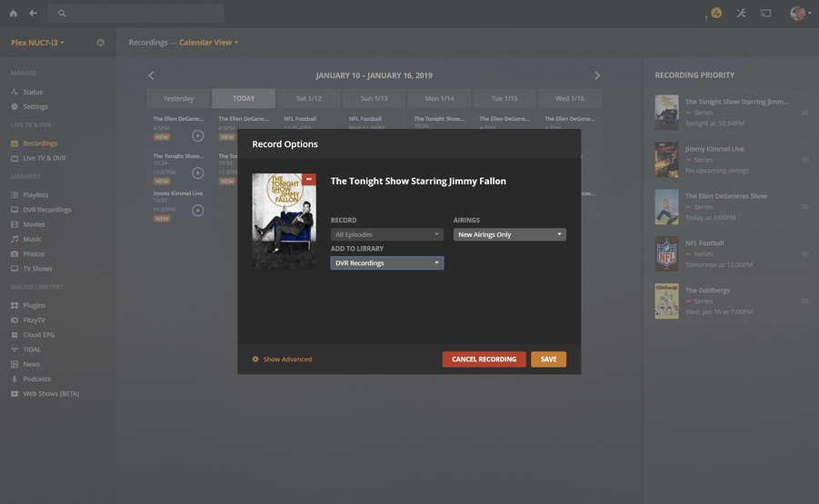
Task: Open the Photos library
Action: 34,253
